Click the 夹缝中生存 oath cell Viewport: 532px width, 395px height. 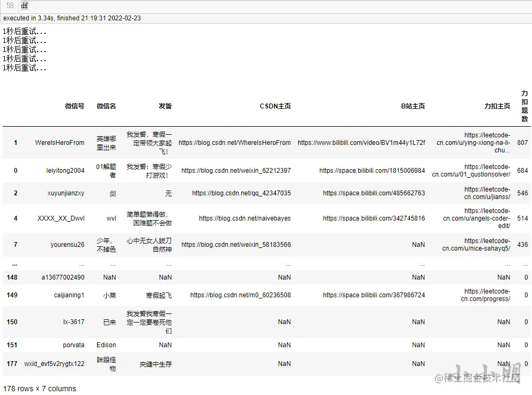156,364
